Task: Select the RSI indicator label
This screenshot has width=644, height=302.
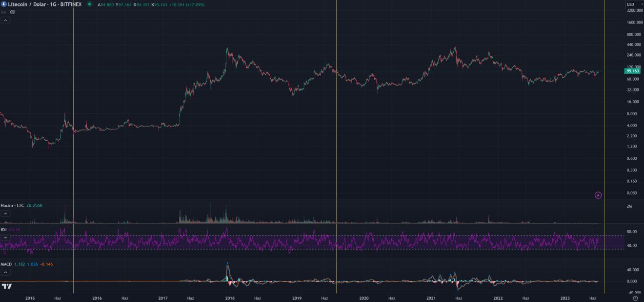Action: pos(4,229)
